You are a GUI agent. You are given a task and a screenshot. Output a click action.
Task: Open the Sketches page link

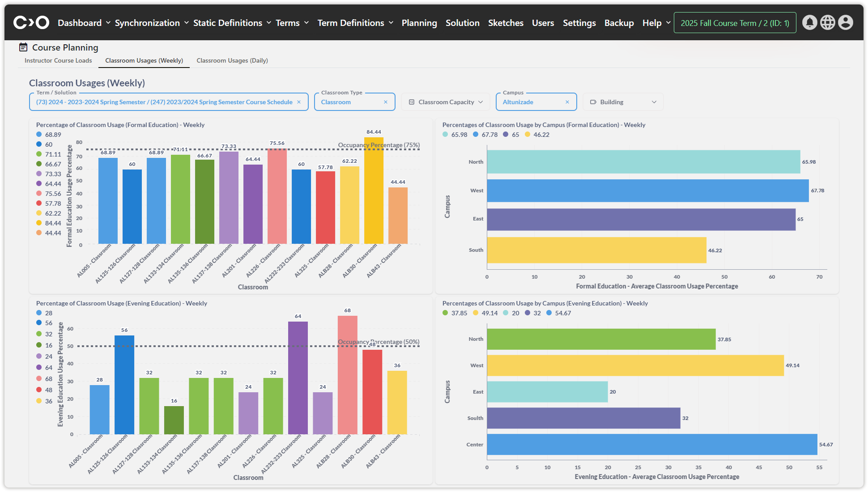pyautogui.click(x=506, y=23)
